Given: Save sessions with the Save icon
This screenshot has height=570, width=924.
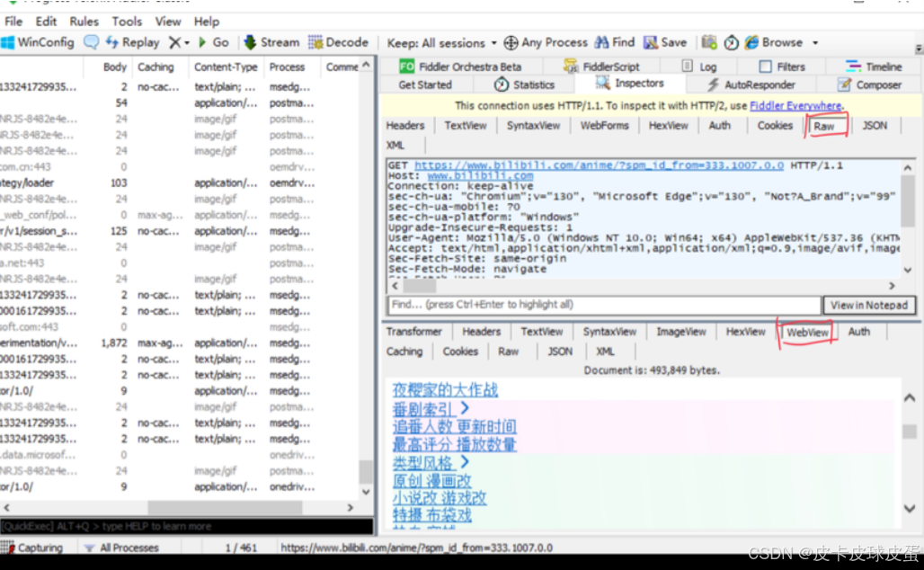Looking at the screenshot, I should tap(665, 42).
